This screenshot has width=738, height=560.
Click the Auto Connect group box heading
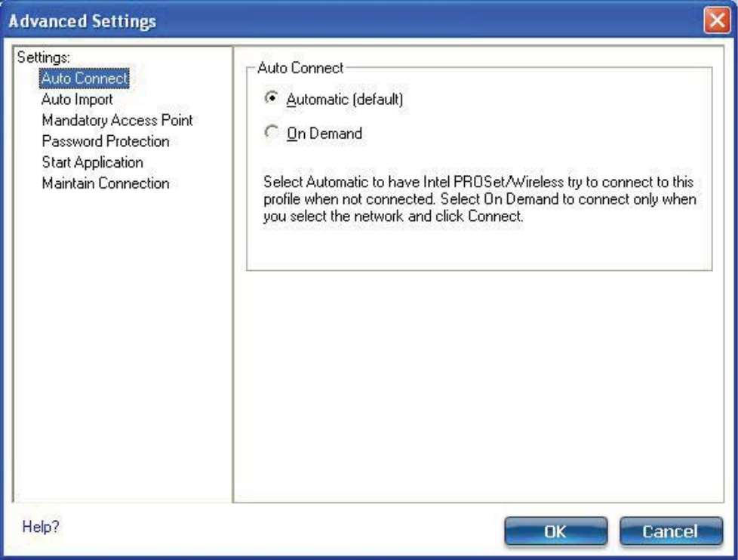[300, 68]
